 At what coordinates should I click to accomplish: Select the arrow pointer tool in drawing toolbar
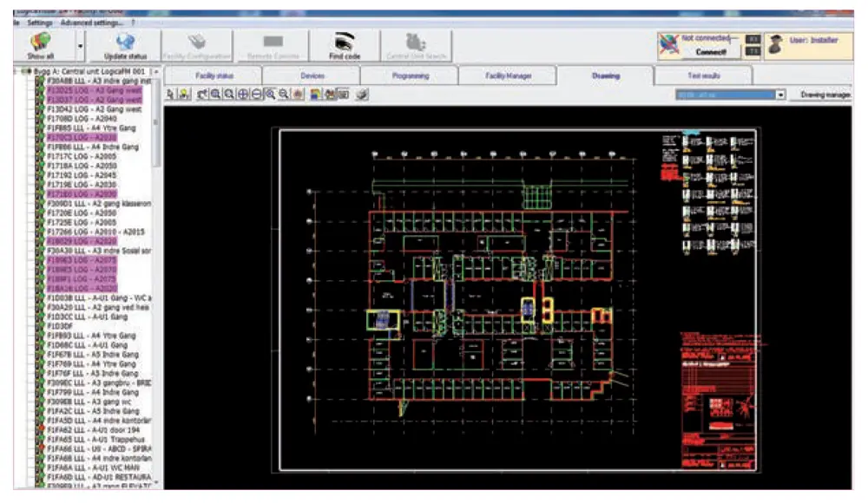pos(171,94)
